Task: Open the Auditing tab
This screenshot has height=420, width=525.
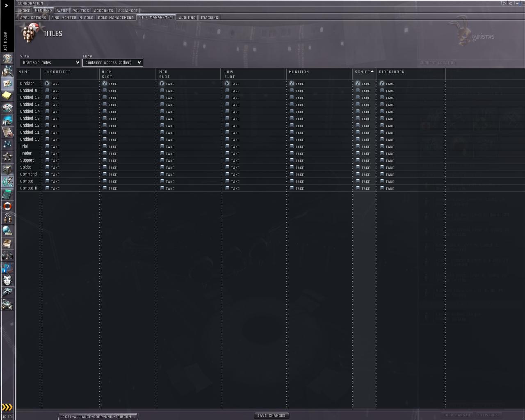Action: 187,18
